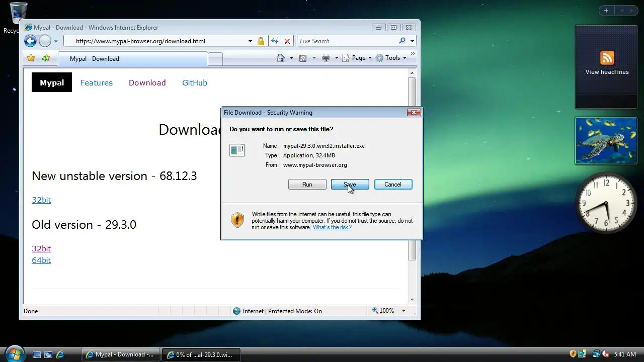This screenshot has height=362, width=644.
Task: Click the IE Forward arrow button
Action: [45, 41]
